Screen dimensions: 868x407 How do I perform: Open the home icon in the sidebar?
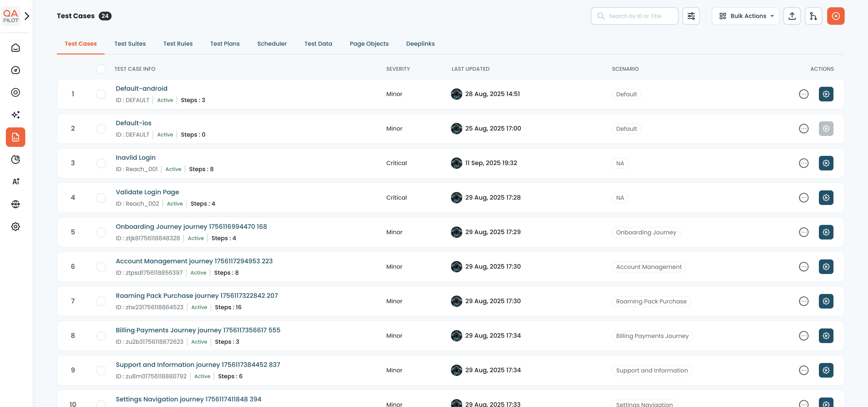tap(16, 48)
